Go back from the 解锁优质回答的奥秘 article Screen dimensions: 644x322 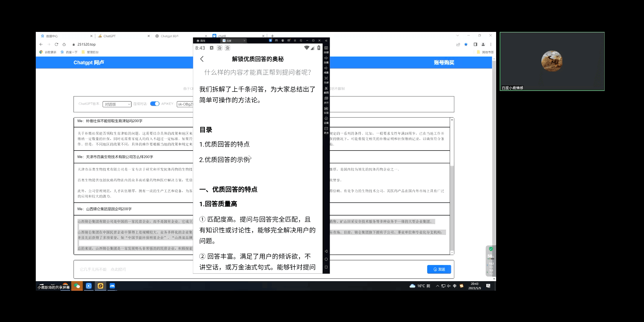[x=202, y=59]
